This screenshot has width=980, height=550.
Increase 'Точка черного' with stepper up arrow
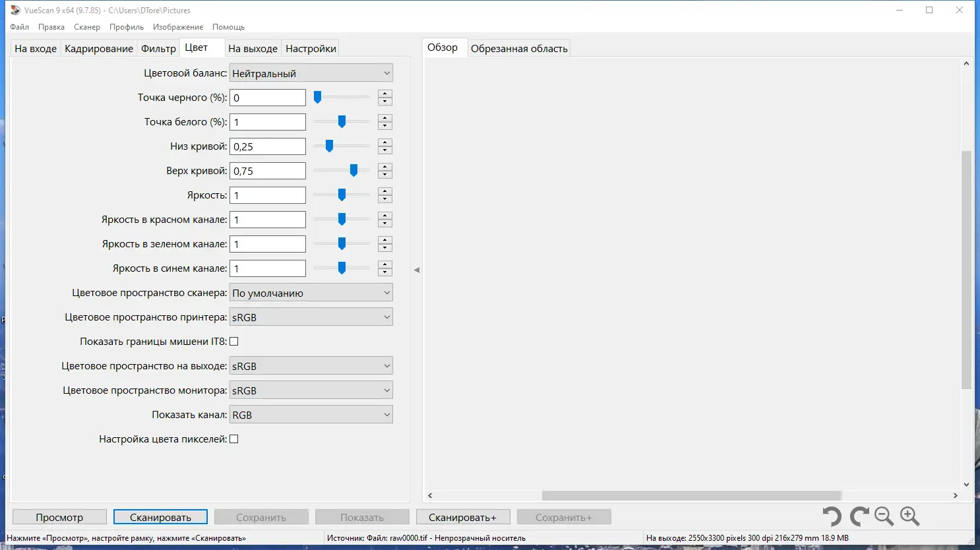tap(385, 94)
